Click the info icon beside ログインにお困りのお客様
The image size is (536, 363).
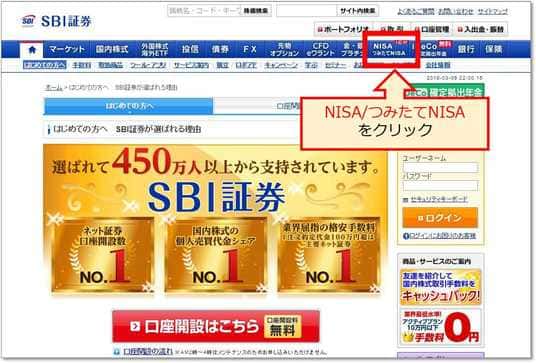click(406, 236)
